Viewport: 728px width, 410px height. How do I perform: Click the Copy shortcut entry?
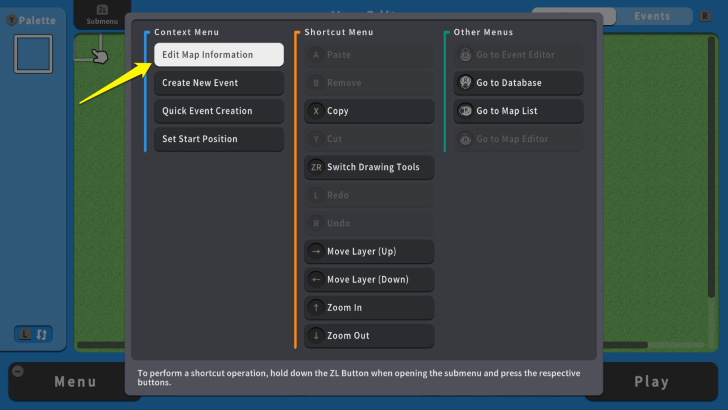(x=369, y=111)
